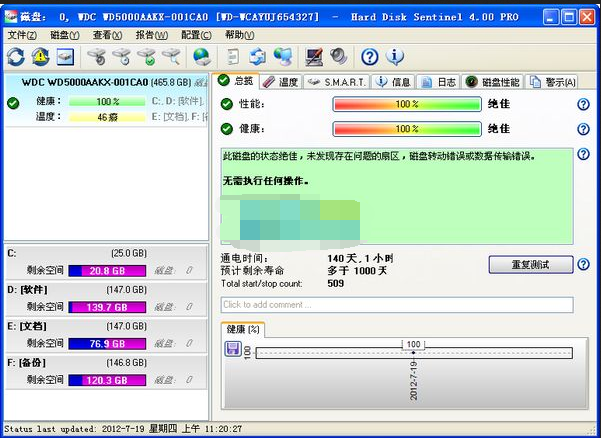Viewport: 601px width, 438px height.
Task: Click the laptop with pen toolbar icon
Action: point(314,57)
